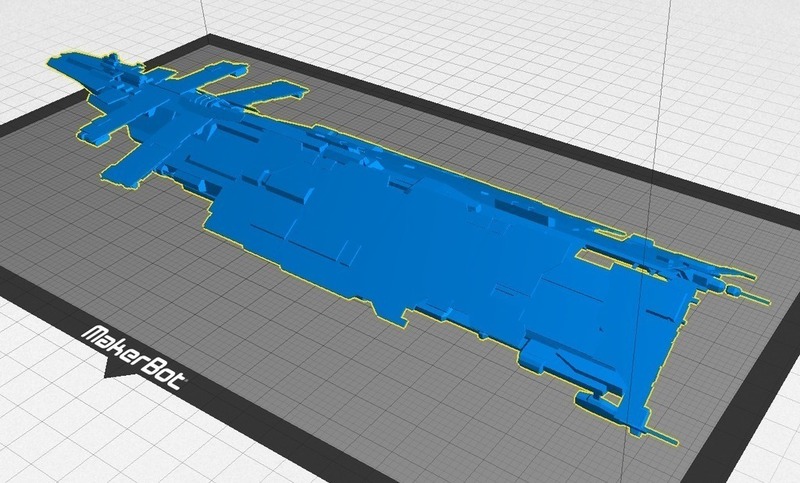Click the white grid background at the bottom left
This screenshot has width=800, height=483.
40,440
